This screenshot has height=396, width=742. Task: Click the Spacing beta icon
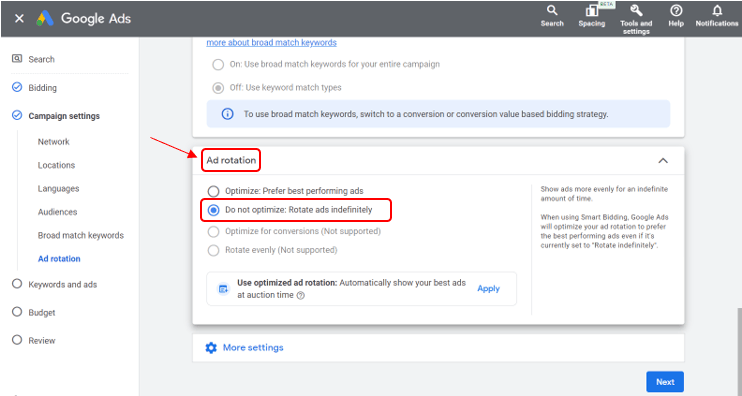[x=592, y=10]
